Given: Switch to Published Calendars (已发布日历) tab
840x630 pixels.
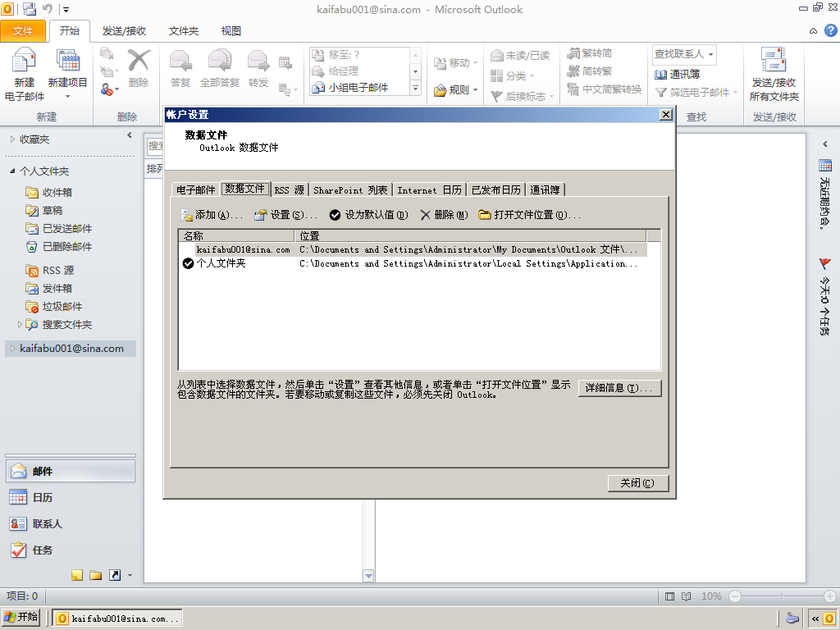Looking at the screenshot, I should click(x=496, y=190).
